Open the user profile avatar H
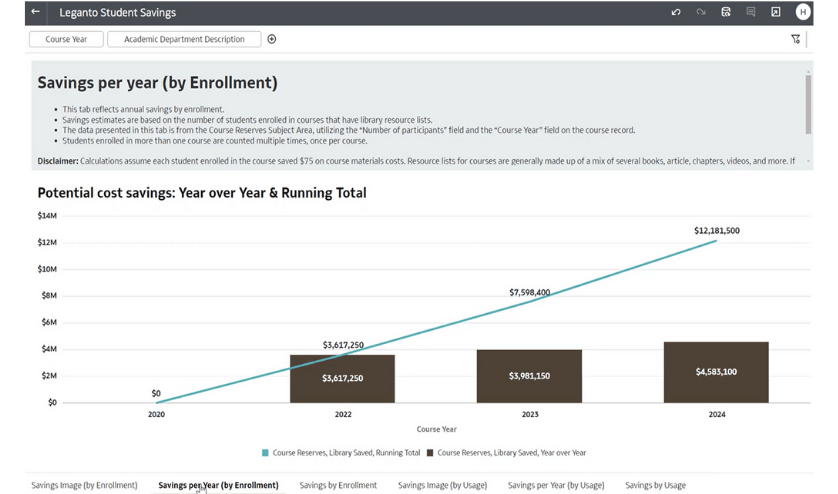 803,12
